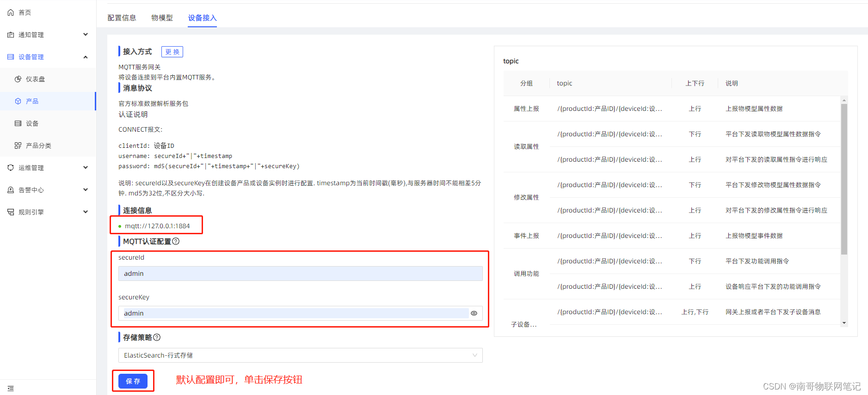This screenshot has width=868, height=395.
Task: Switch to 配置信息 tab
Action: point(122,18)
